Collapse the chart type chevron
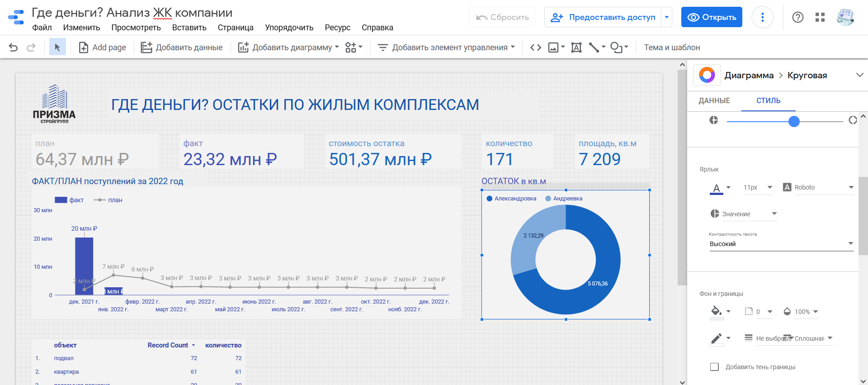This screenshot has width=868, height=385. [x=860, y=75]
